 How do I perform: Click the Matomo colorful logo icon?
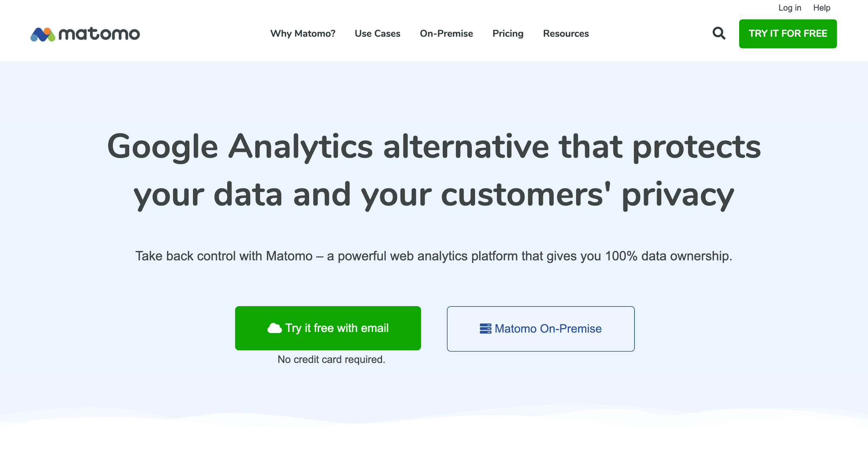43,34
